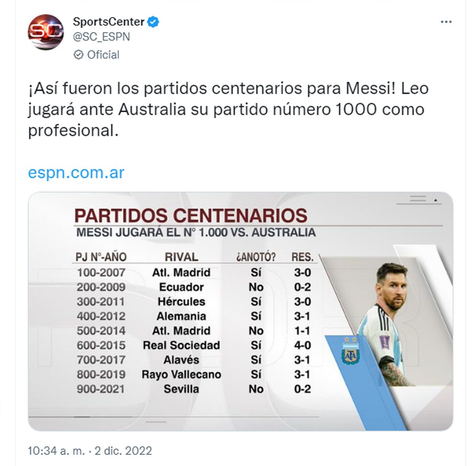The height and width of the screenshot is (466, 476).
Task: Open the espn.com.ar link
Action: pos(76,173)
